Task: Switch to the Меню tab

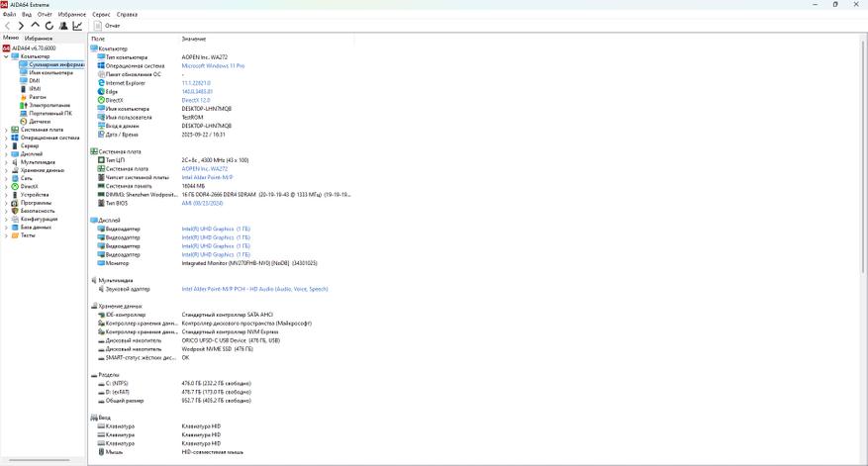Action: [x=11, y=38]
